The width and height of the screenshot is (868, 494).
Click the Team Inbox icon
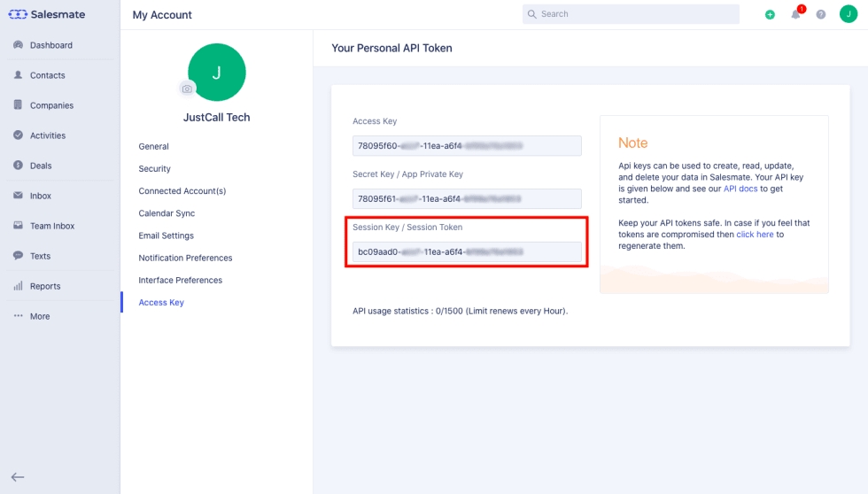pyautogui.click(x=19, y=225)
